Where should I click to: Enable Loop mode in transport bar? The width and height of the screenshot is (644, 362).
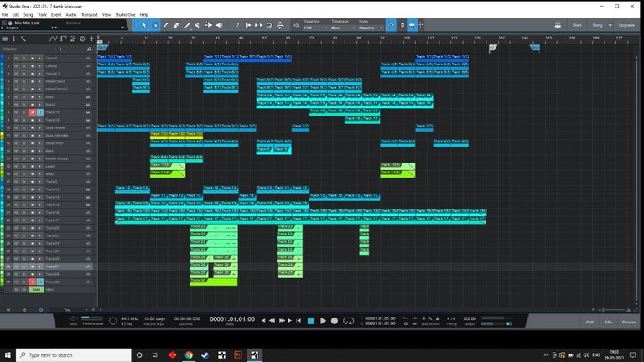pyautogui.click(x=346, y=321)
